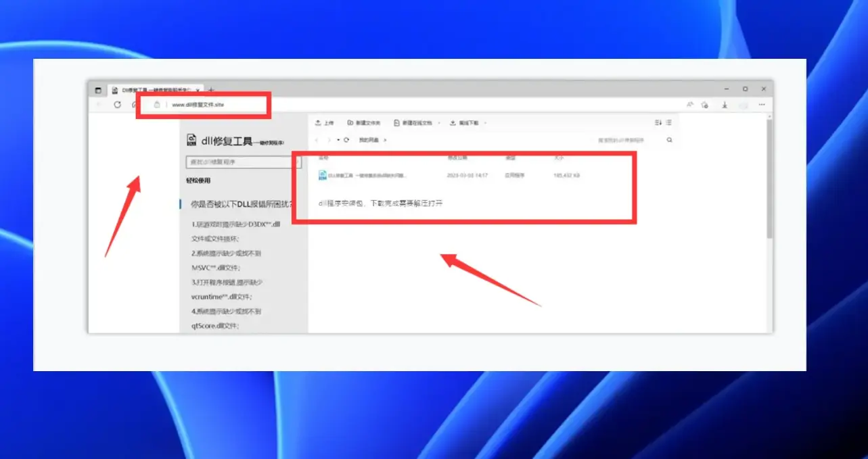Click the DLL修复工具 file icon

coord(323,175)
